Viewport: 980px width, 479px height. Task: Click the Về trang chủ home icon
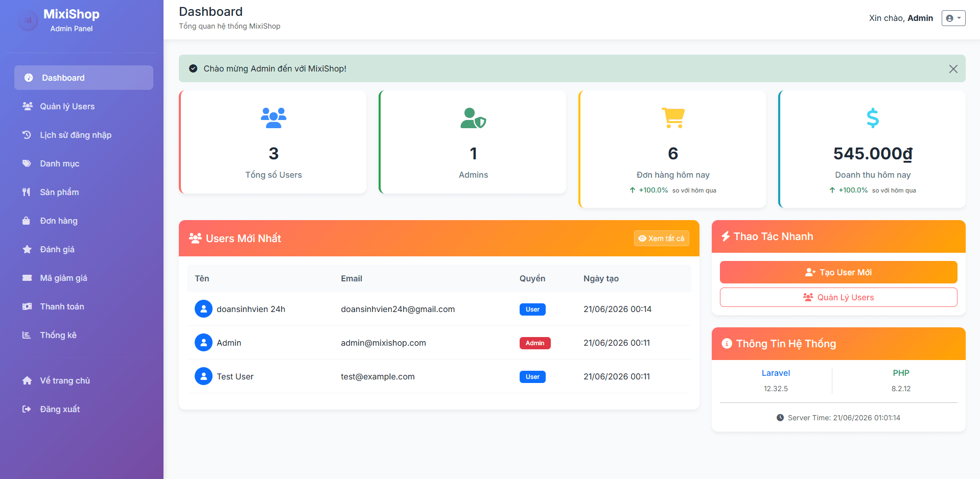point(27,380)
